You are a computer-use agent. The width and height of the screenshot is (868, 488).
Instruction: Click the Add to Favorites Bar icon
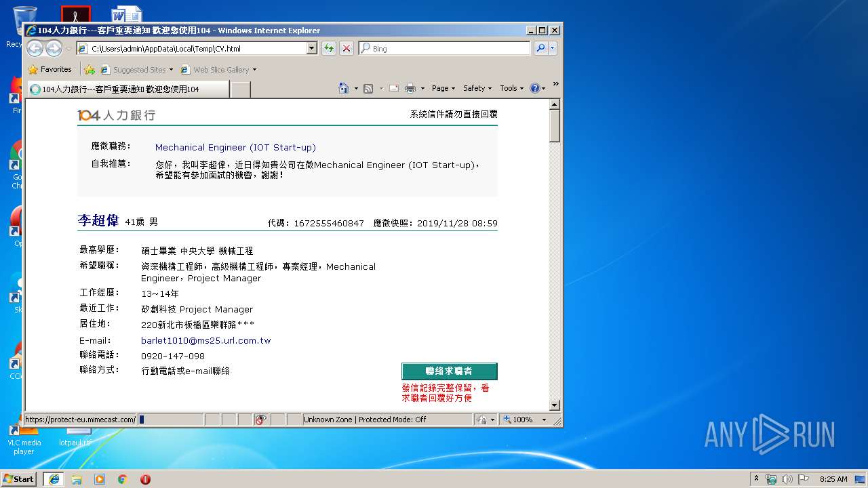point(90,69)
